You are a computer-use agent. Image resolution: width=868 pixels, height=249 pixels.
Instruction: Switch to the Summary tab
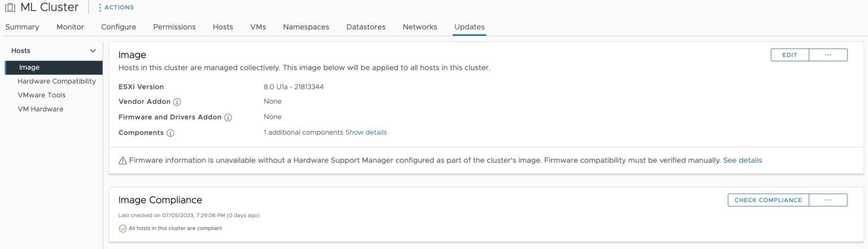22,27
